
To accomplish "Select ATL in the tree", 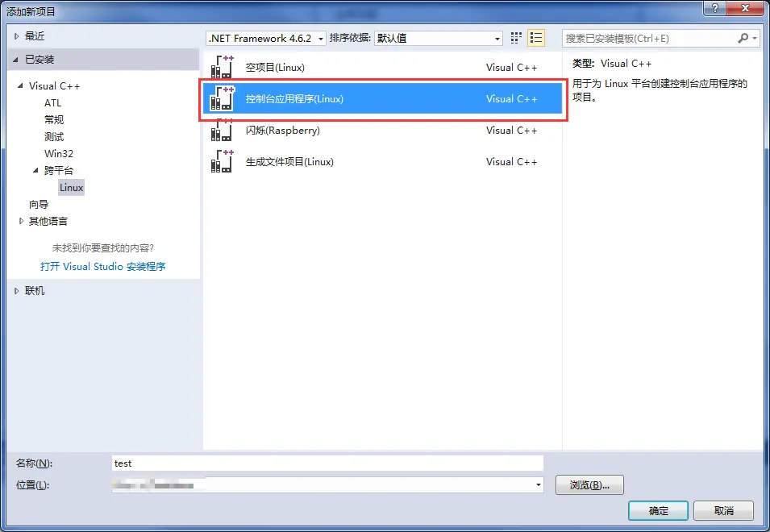I will point(52,103).
